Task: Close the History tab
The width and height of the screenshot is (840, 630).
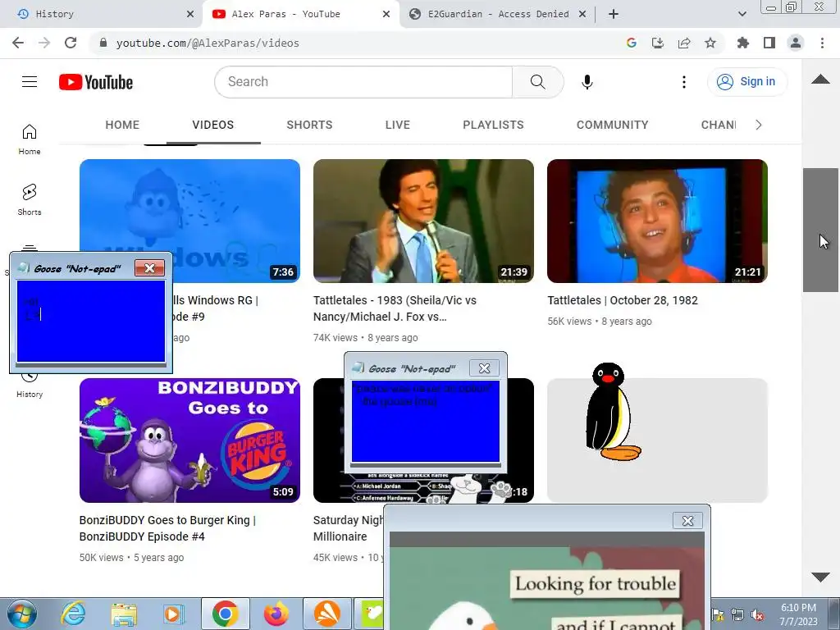Action: pos(190,14)
